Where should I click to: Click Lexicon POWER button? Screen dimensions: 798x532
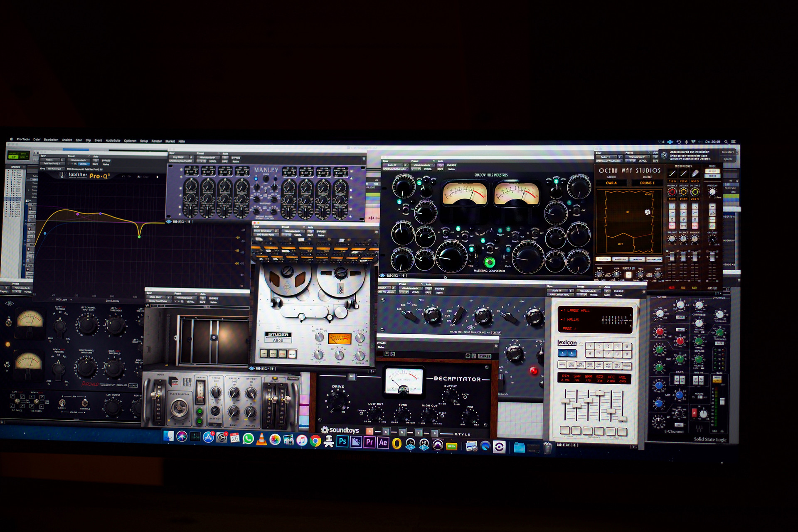click(x=626, y=366)
